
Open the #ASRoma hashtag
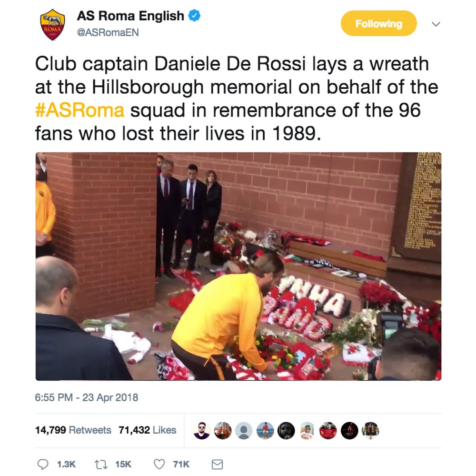coord(80,110)
